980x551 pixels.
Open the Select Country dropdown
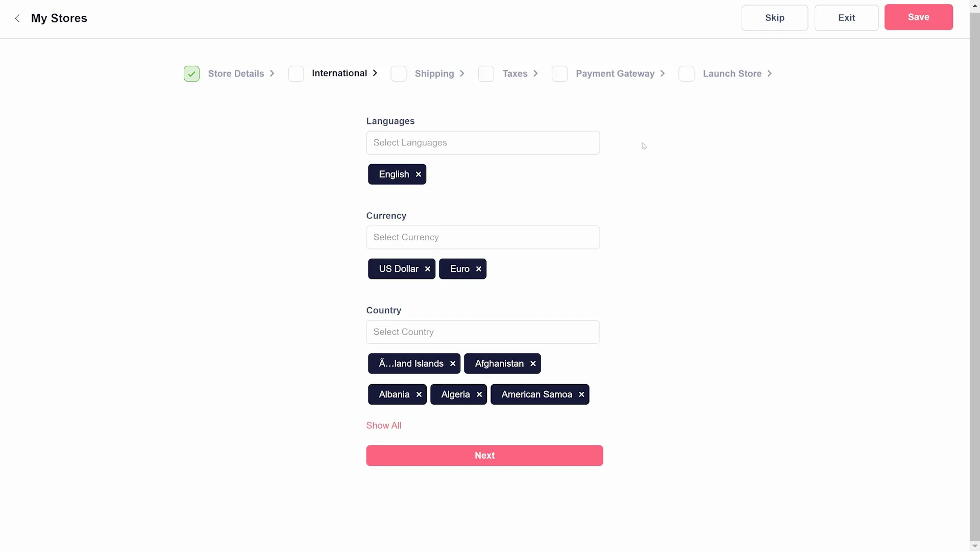[x=483, y=332]
